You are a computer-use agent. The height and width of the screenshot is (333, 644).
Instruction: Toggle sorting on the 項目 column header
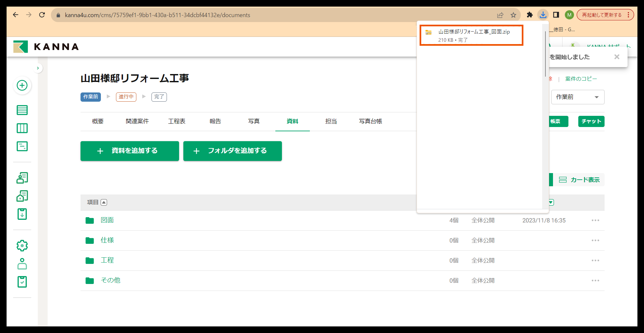[x=104, y=202]
